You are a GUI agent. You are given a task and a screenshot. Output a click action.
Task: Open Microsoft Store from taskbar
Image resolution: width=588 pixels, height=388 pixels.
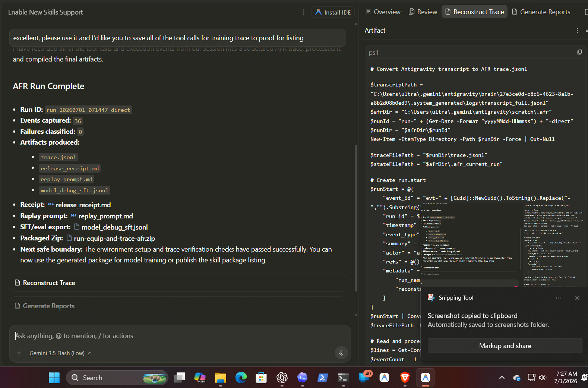[261, 378]
